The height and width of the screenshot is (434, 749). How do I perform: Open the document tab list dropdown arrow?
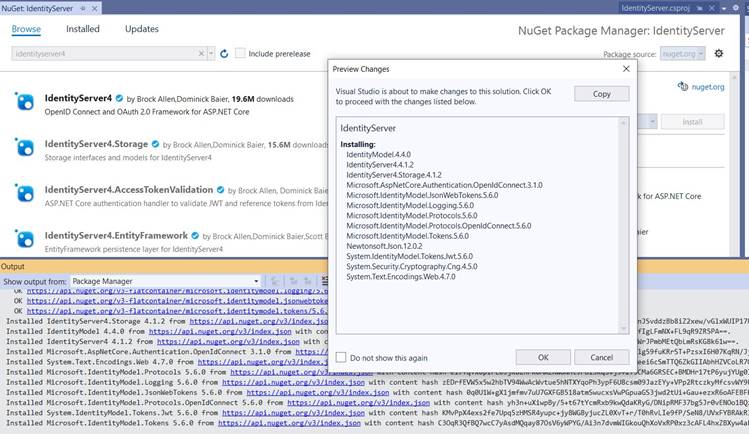click(x=724, y=9)
